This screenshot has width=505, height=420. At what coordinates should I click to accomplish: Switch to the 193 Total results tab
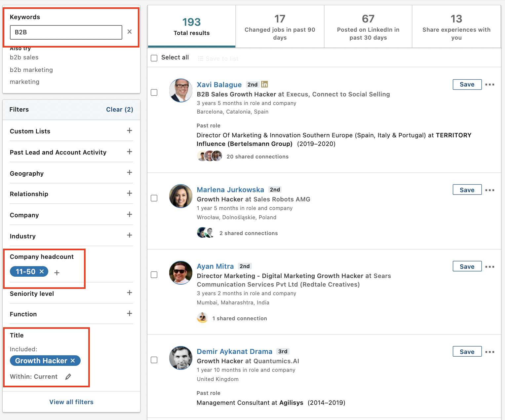pyautogui.click(x=192, y=26)
